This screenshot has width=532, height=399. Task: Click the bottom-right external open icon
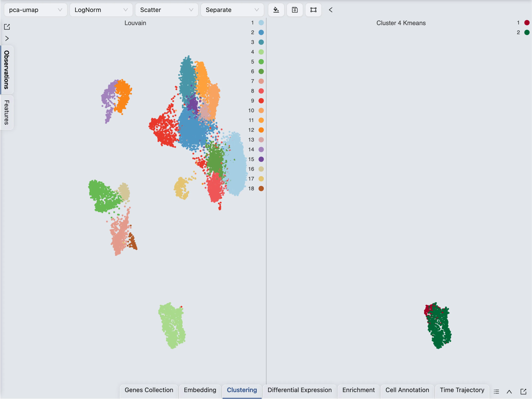pos(523,391)
